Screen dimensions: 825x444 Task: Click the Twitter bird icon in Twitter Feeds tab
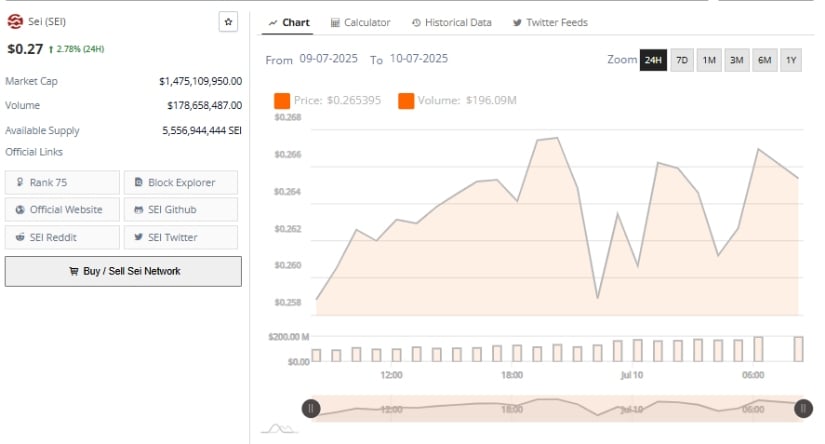(x=517, y=23)
